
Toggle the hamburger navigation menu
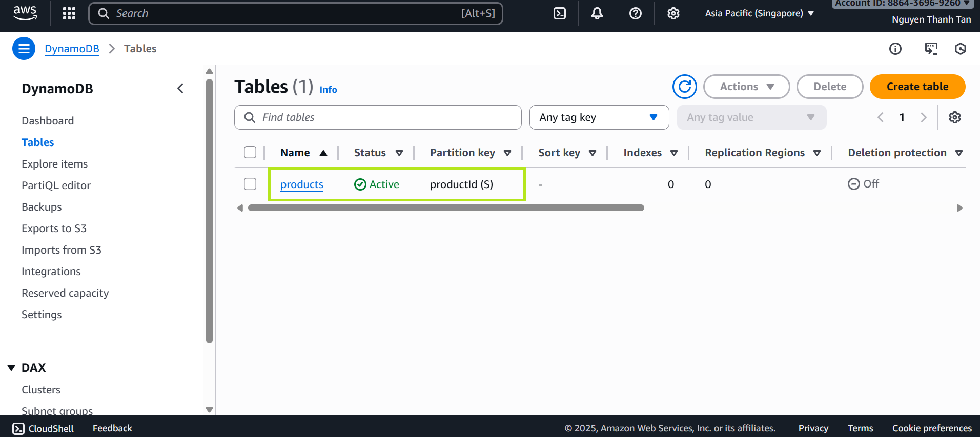click(x=24, y=49)
